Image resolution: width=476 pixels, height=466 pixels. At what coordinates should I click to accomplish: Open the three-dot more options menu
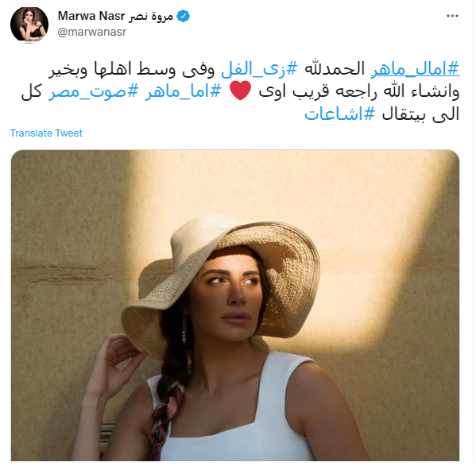(454, 16)
